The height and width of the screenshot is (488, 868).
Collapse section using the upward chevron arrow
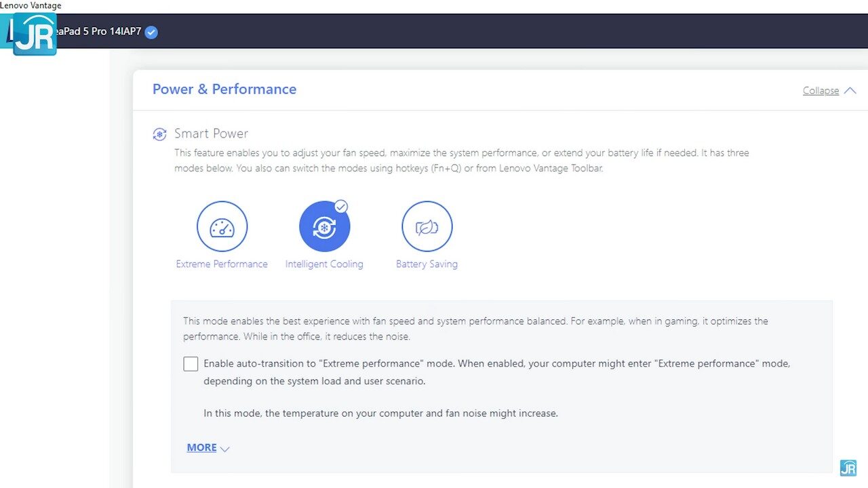850,91
